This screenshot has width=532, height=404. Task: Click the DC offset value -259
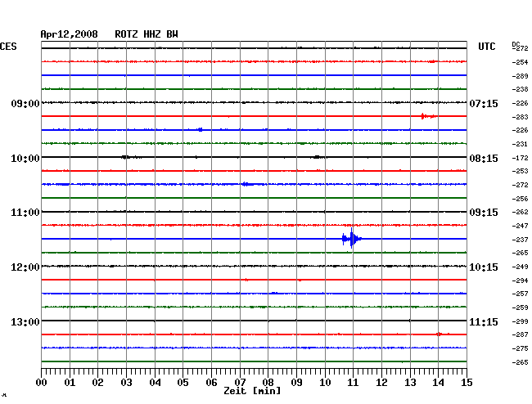(x=520, y=307)
